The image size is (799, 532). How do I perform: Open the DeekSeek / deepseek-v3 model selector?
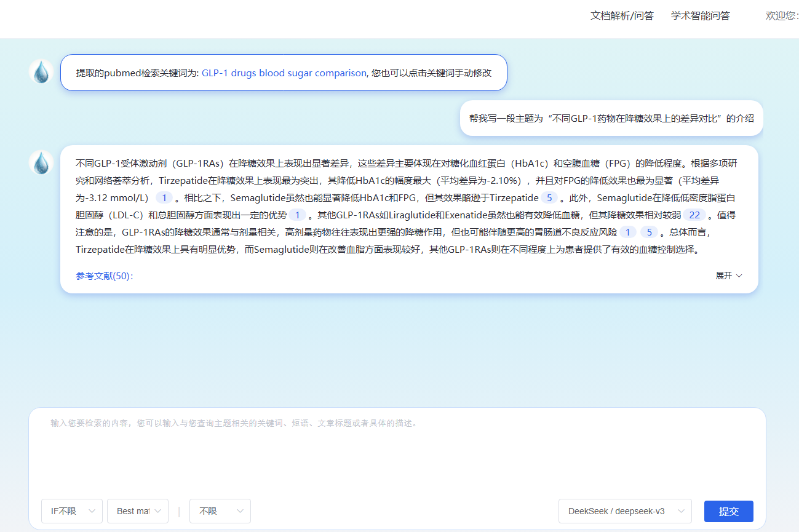(x=624, y=511)
